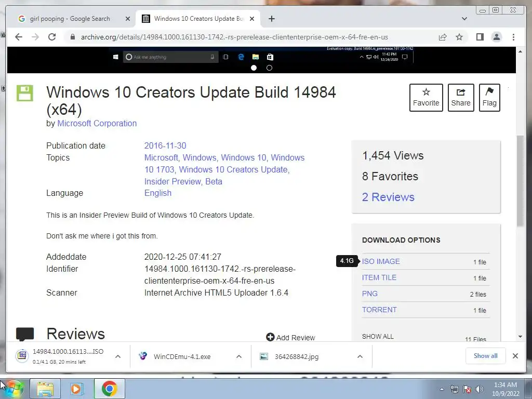Click the 2016-11-30 publication date link

coord(165,145)
